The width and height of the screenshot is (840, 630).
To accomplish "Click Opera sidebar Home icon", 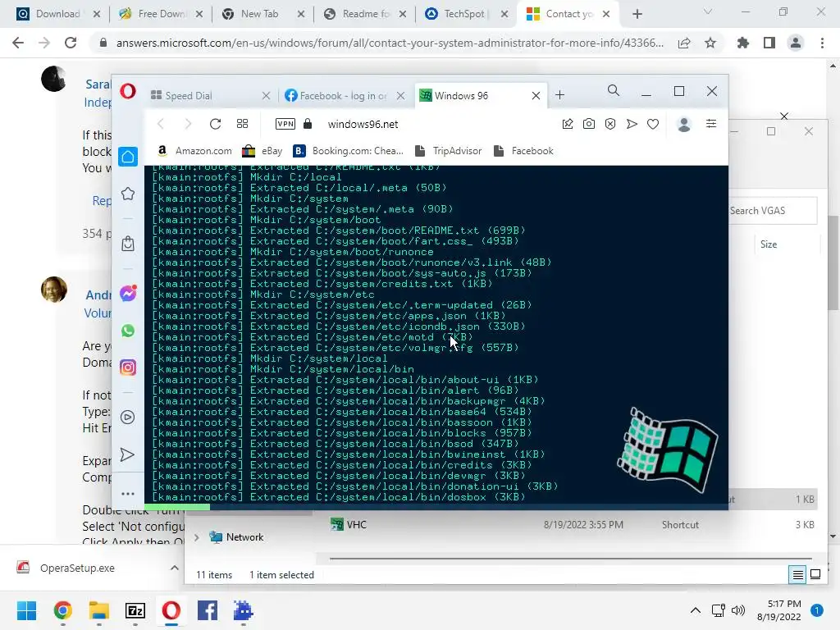I will (127, 157).
